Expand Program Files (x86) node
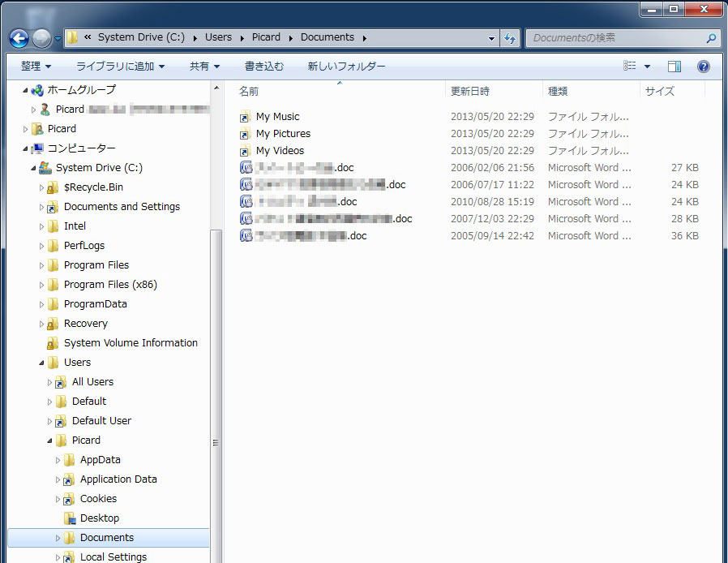This screenshot has height=563, width=728. point(42,285)
